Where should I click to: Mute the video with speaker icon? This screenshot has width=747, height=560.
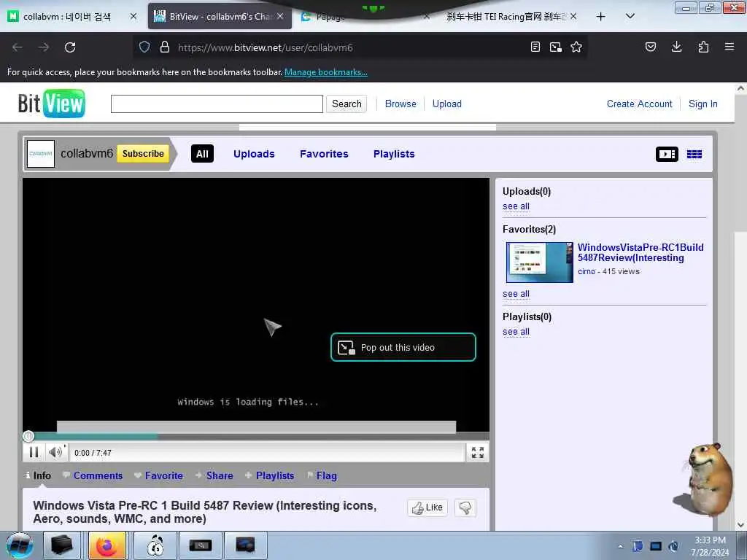click(55, 452)
